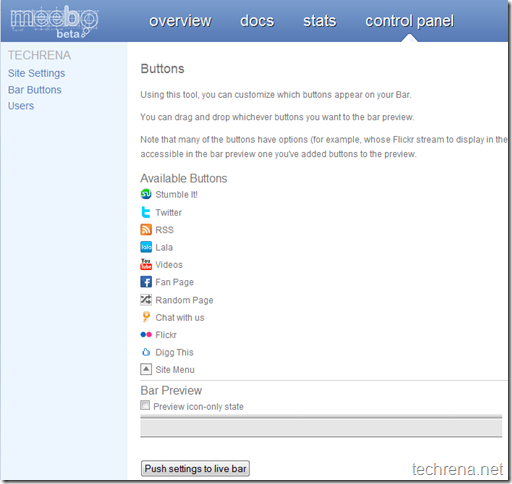Click the 'Digg This' button label
The image size is (512, 484).
coord(174,352)
